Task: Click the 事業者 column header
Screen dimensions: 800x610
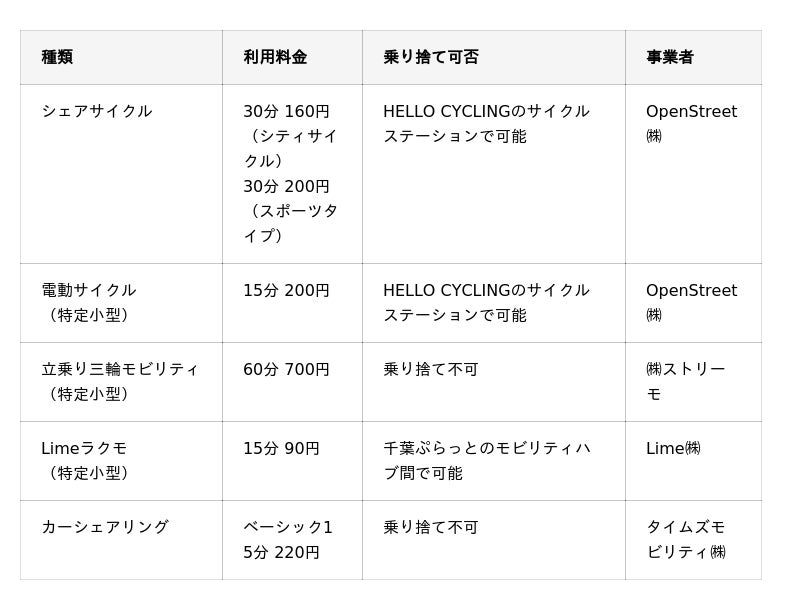Action: pyautogui.click(x=670, y=57)
